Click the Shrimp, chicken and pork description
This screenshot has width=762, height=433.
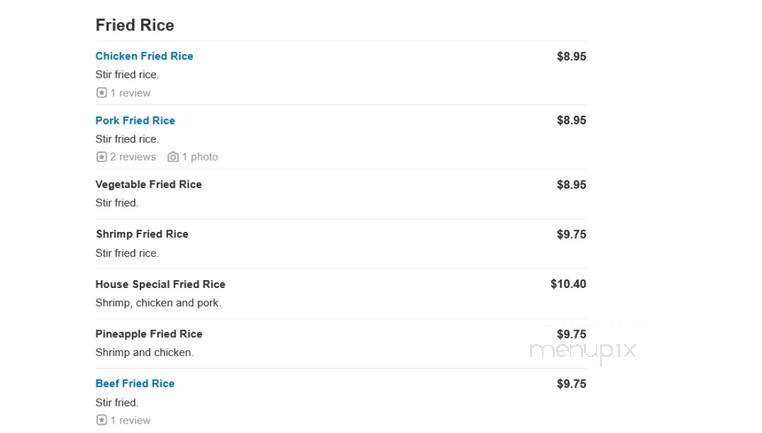click(158, 303)
